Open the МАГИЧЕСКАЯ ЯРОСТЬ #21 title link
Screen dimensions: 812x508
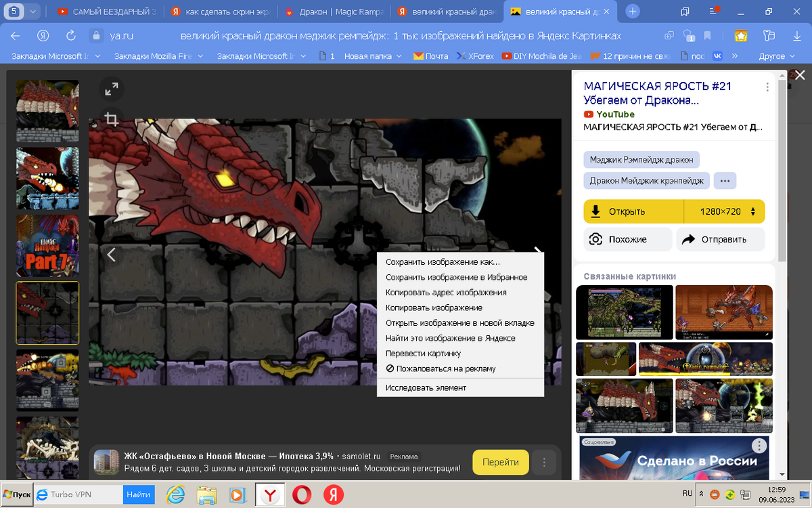pos(657,93)
